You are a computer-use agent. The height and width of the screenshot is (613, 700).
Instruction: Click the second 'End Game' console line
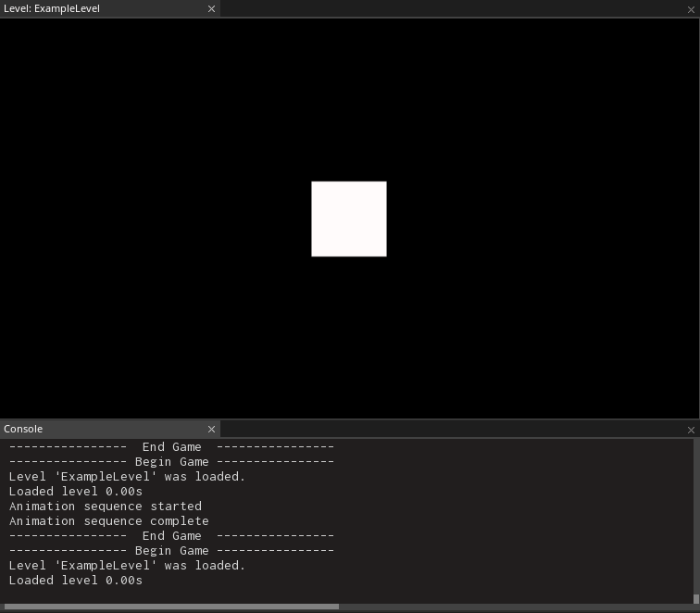(171, 536)
